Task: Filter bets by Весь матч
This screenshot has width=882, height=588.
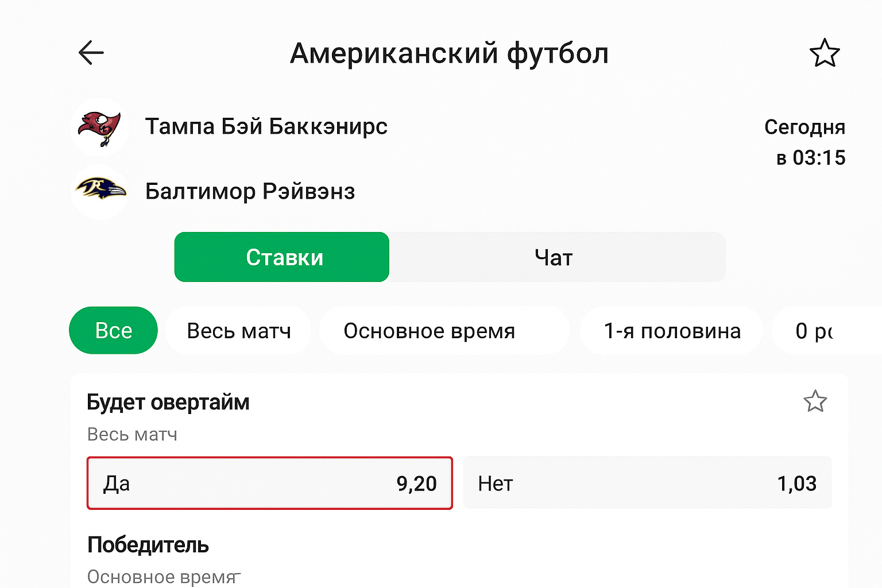Action: pyautogui.click(x=238, y=331)
